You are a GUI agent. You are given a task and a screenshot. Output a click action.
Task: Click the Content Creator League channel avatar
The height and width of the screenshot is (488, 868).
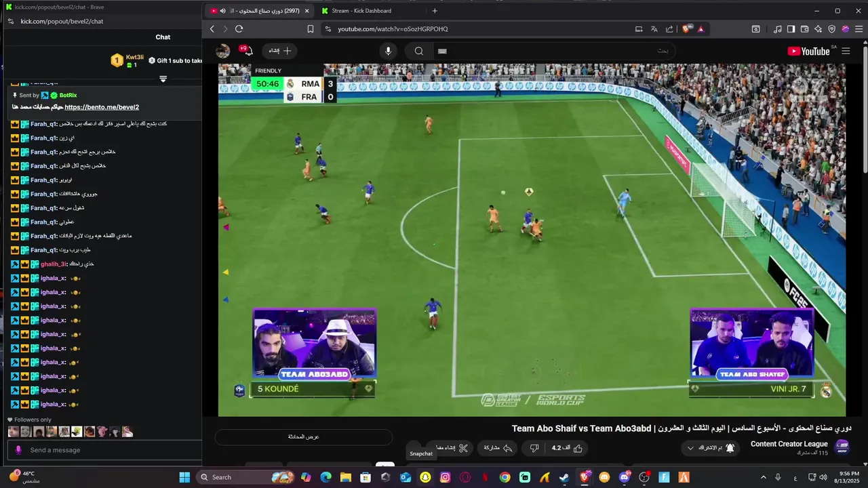point(842,447)
